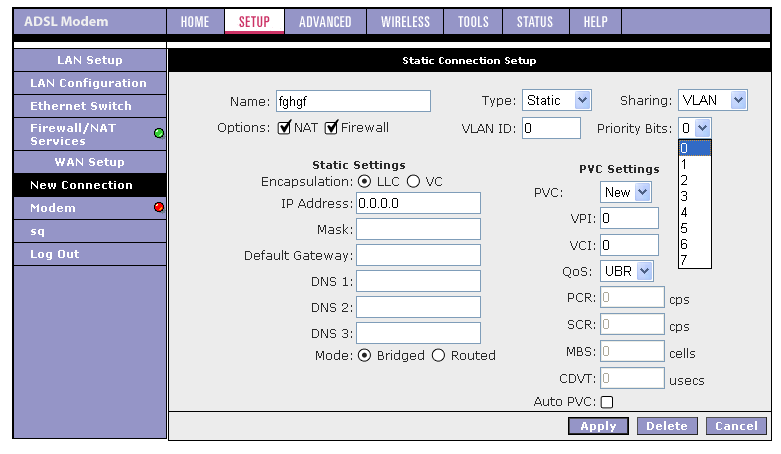Select priority bits value 6 in list

(695, 244)
